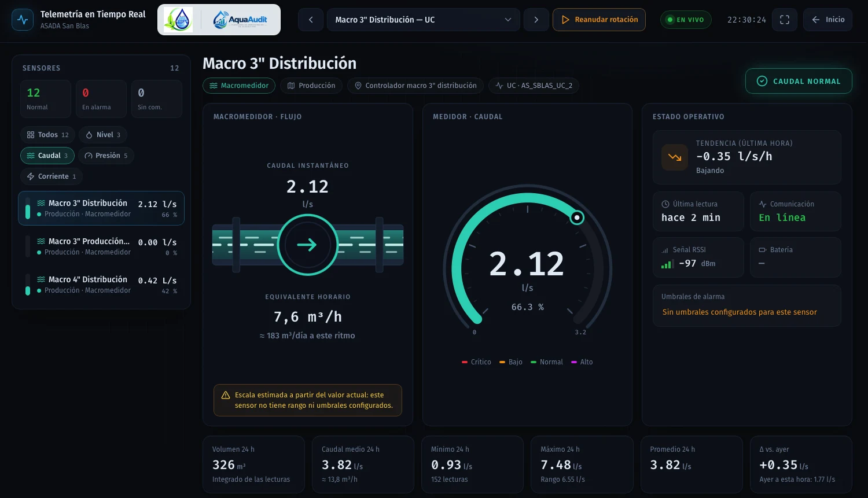Click the Producción tag chip

[311, 86]
